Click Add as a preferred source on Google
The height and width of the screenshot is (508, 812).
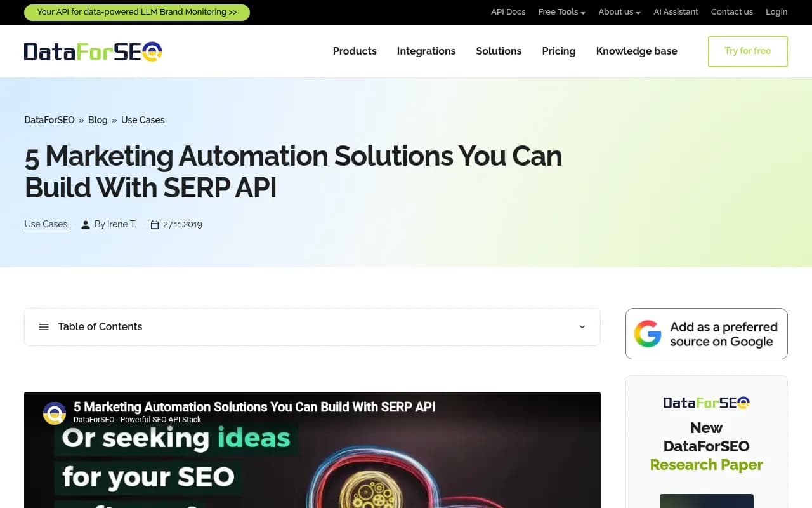pyautogui.click(x=707, y=334)
